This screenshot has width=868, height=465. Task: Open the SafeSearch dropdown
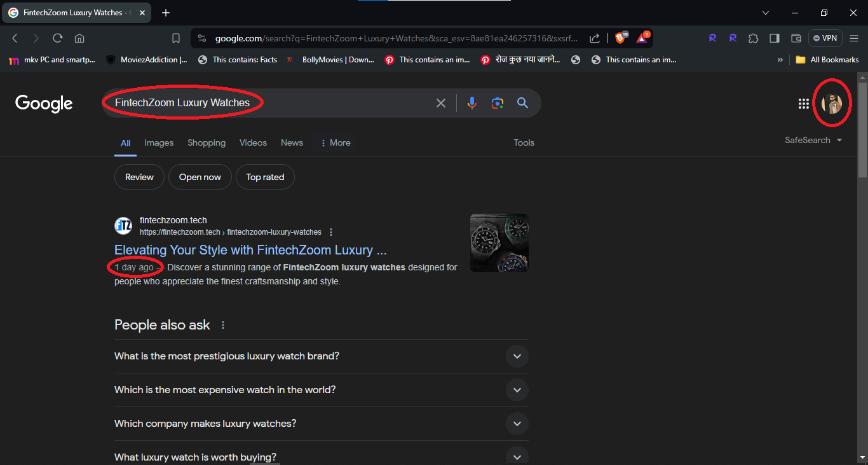[x=813, y=140]
